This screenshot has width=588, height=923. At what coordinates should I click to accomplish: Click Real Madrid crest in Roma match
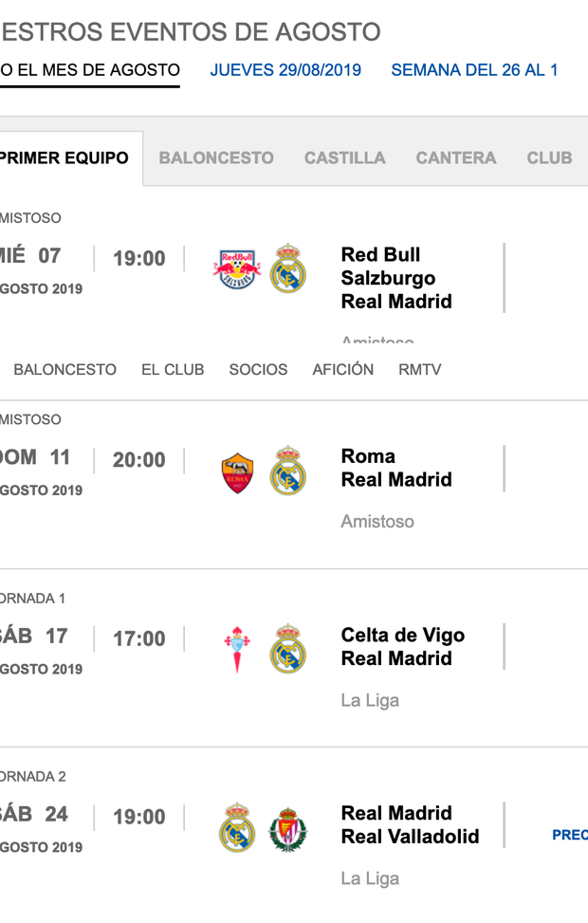pyautogui.click(x=287, y=471)
